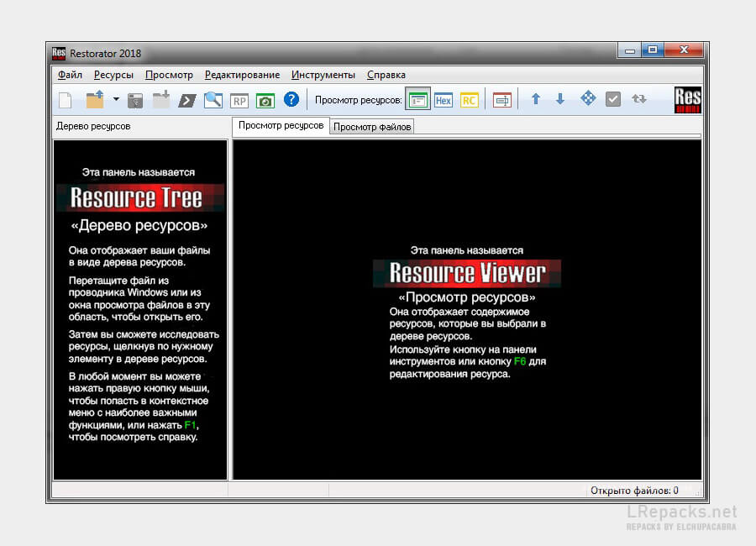The height and width of the screenshot is (546, 756).
Task: Click the green camera grab icon
Action: click(265, 100)
